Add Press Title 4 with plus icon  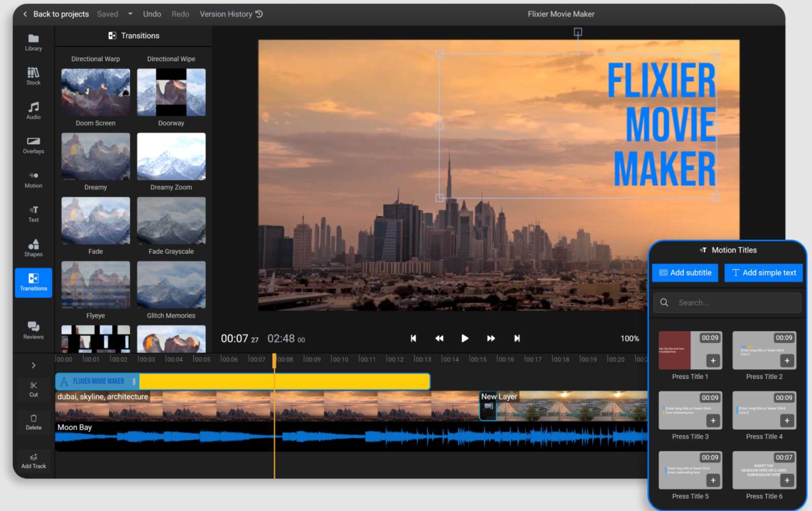tap(787, 421)
